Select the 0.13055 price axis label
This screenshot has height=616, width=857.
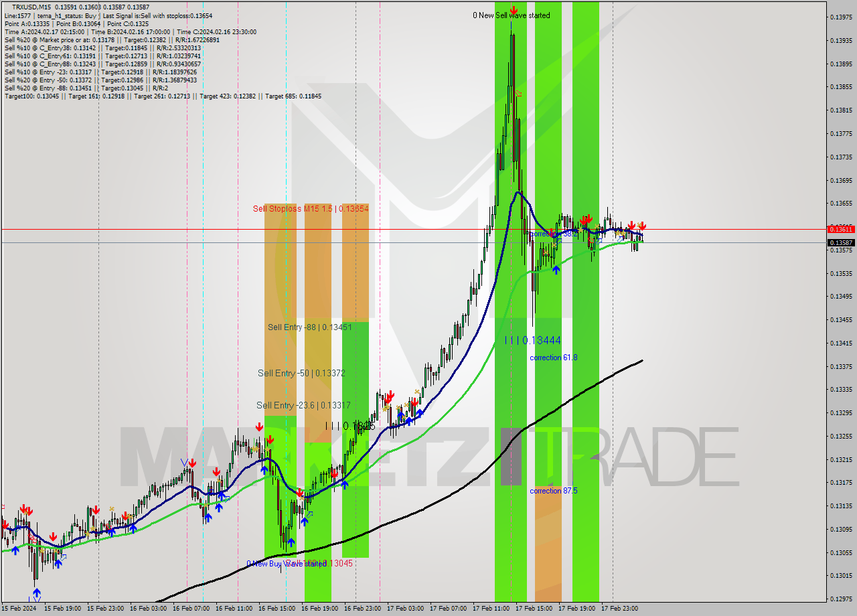(841, 552)
